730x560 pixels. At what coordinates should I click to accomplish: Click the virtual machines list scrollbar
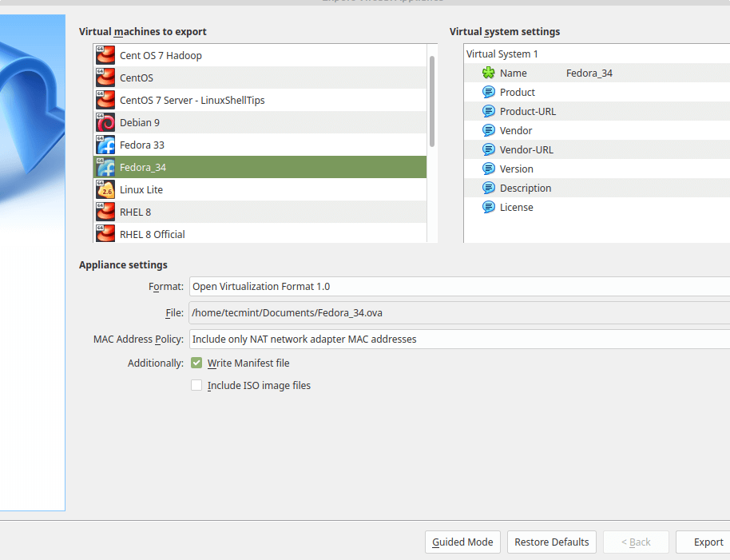432,101
